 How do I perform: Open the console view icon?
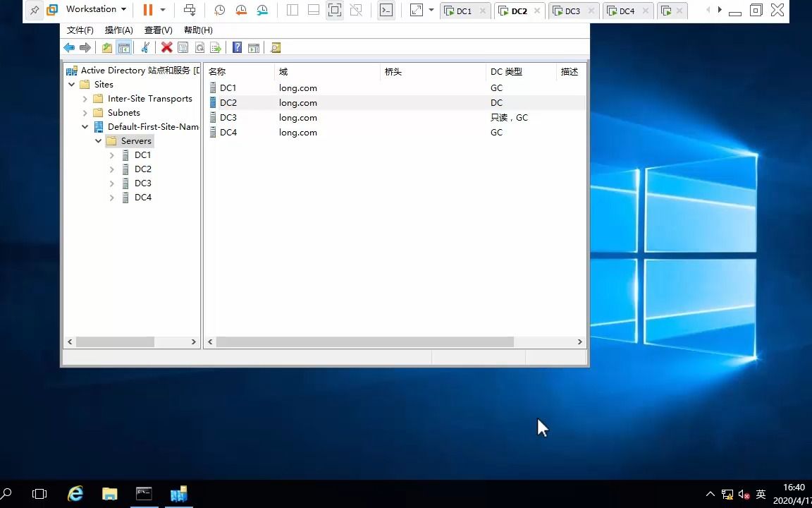click(386, 10)
